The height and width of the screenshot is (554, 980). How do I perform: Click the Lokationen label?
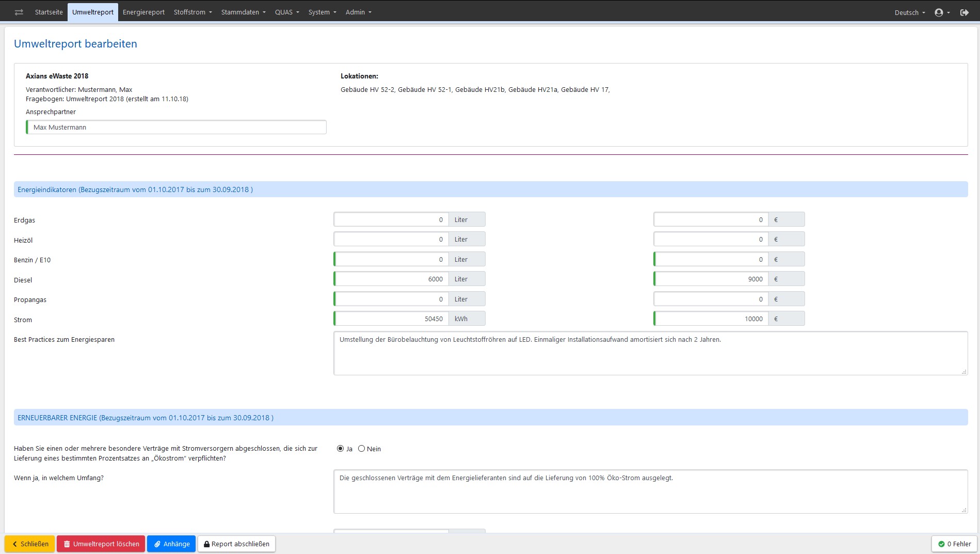click(359, 76)
